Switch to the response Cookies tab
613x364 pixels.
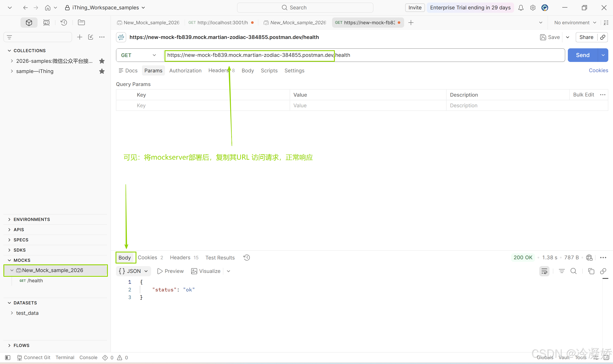coord(150,258)
